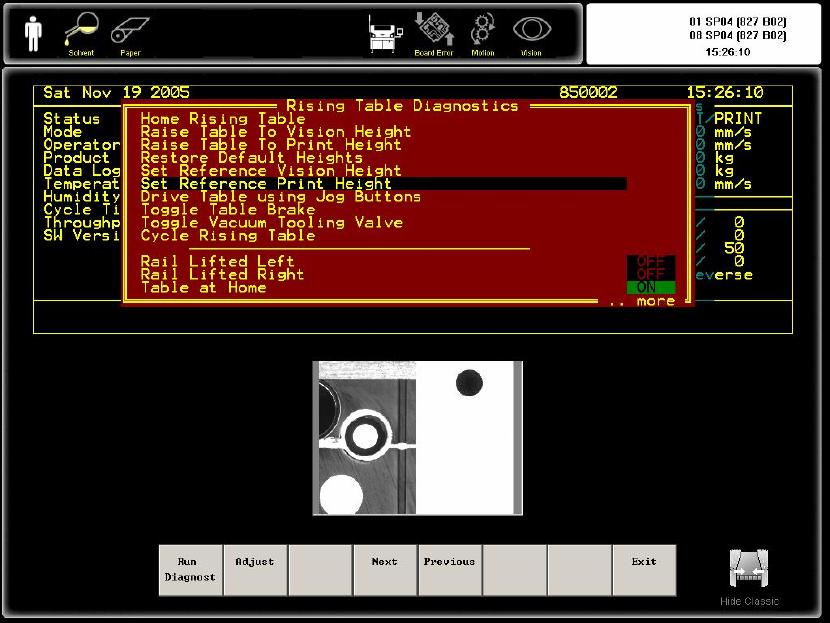Click the Exit button
The image size is (830, 623).
[644, 570]
